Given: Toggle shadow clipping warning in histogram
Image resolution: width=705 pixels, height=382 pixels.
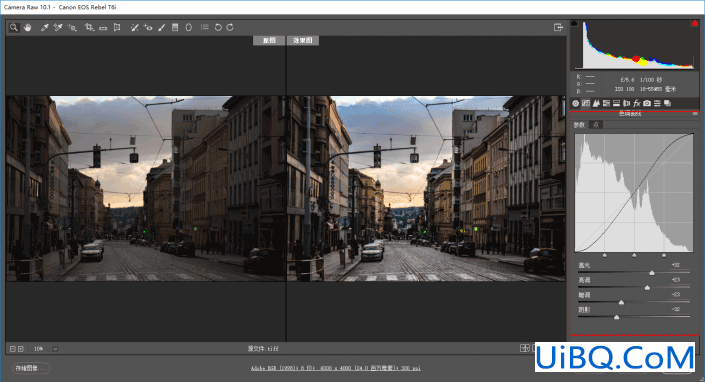Looking at the screenshot, I should pos(574,23).
